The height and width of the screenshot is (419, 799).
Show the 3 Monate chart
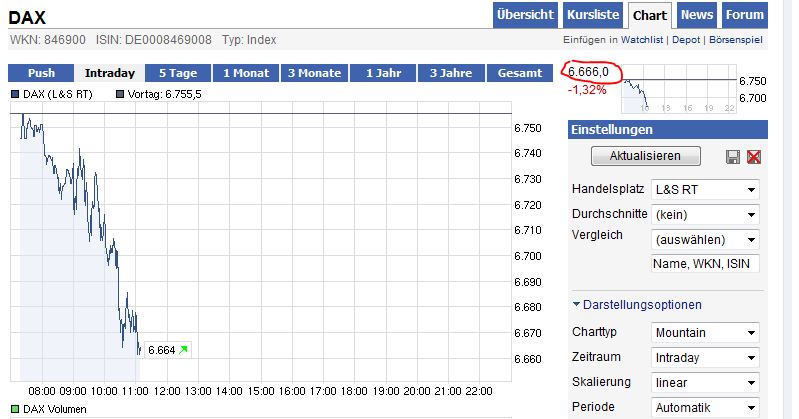(314, 73)
